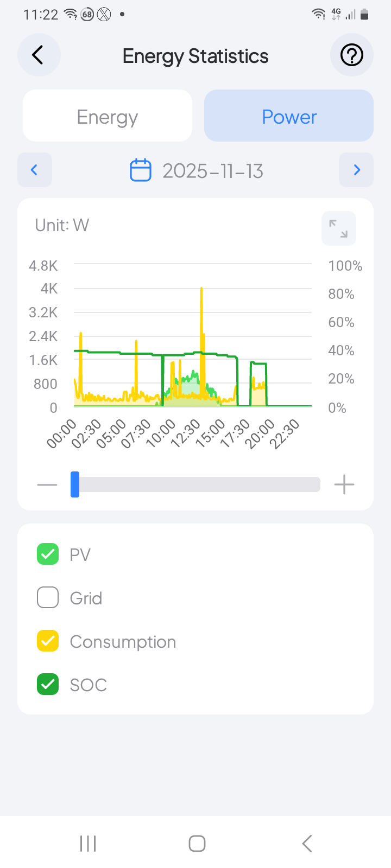Open Android recent apps button
This screenshot has height=868, width=391.
click(x=88, y=844)
